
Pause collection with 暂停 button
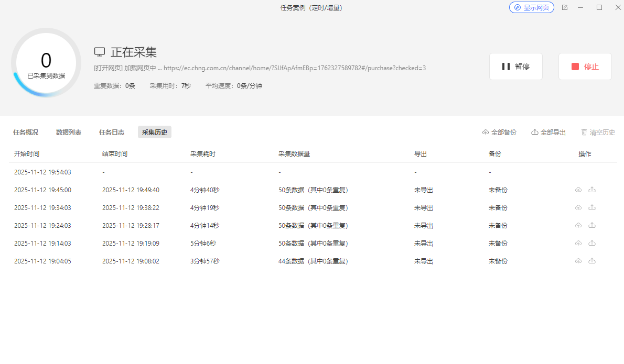(x=516, y=67)
